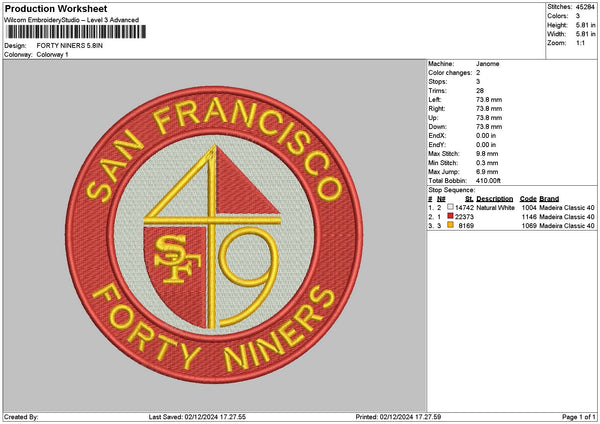Click the 'Color changes:' label
The image size is (600, 424).
450,73
